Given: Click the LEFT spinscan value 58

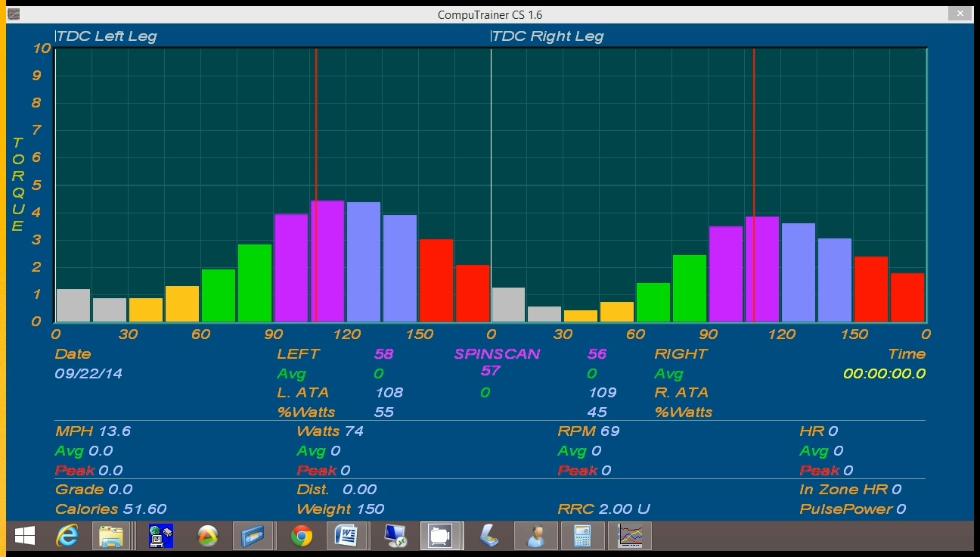Looking at the screenshot, I should 384,353.
